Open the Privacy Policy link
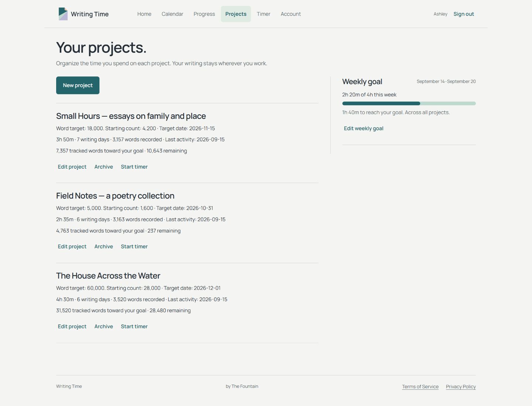532x406 pixels. [x=461, y=387]
